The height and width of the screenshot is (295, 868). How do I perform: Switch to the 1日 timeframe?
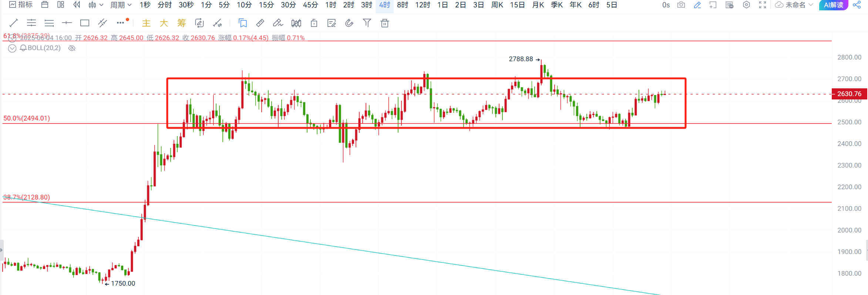[x=443, y=5]
